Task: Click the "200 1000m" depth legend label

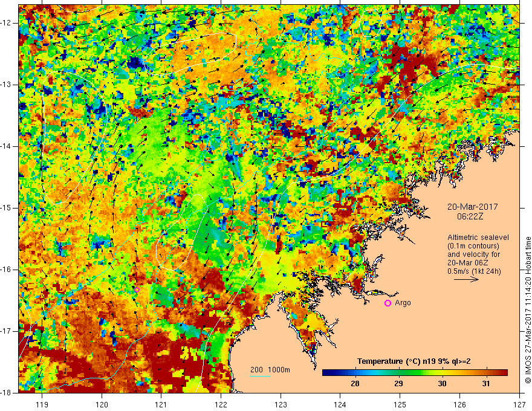Action: pyautogui.click(x=270, y=370)
